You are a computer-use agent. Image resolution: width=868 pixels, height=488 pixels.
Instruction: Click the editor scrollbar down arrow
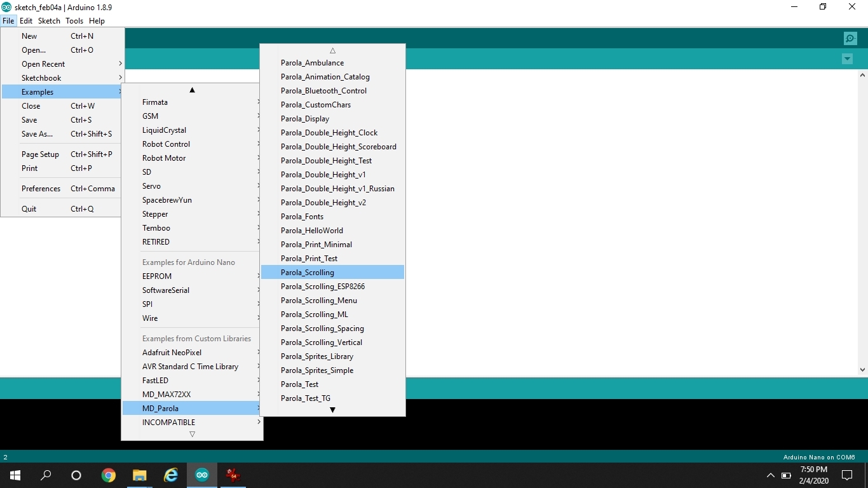tap(862, 369)
